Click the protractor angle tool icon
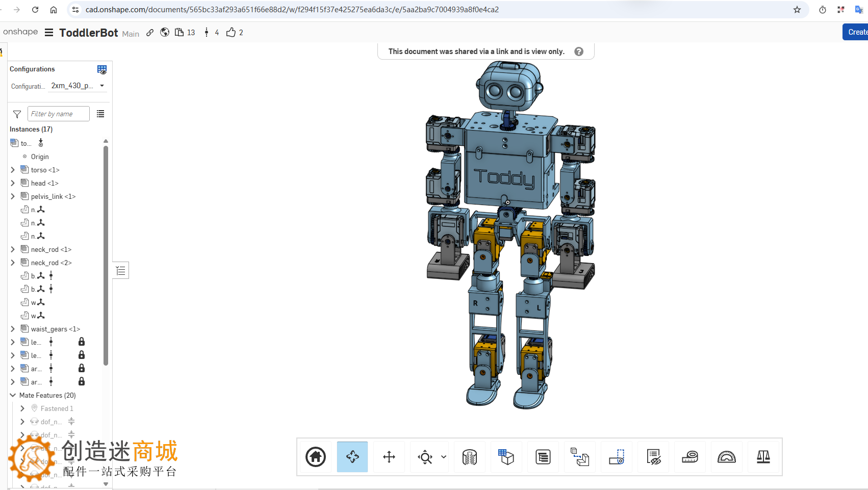 727,457
